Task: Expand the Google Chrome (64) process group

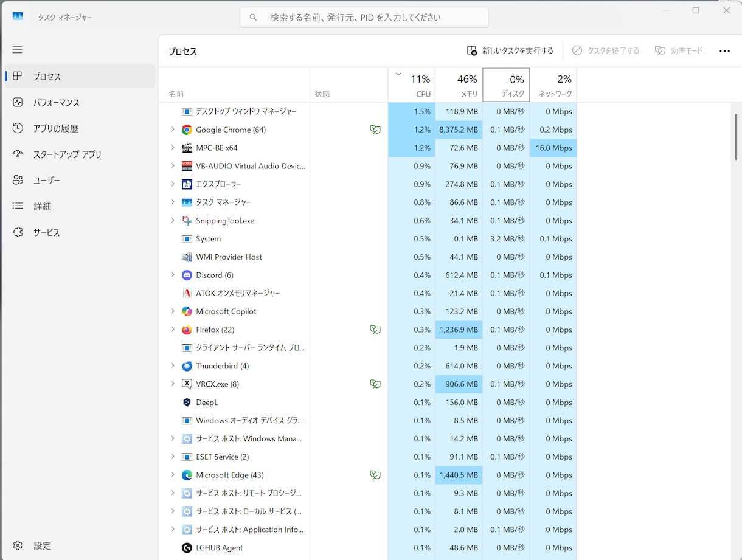Action: 172,130
